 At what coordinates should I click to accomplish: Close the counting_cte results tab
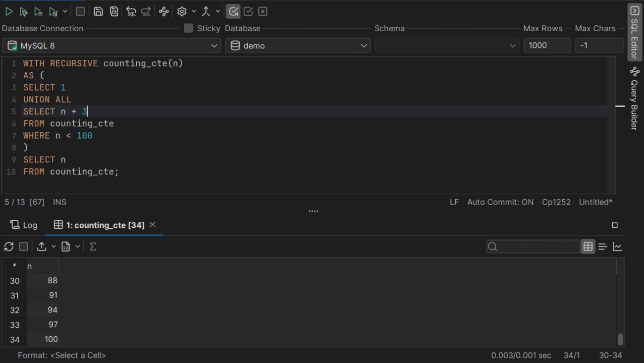click(153, 225)
